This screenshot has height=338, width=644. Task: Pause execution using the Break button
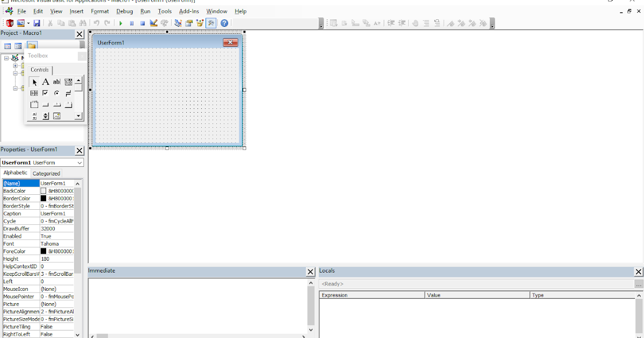coord(131,23)
